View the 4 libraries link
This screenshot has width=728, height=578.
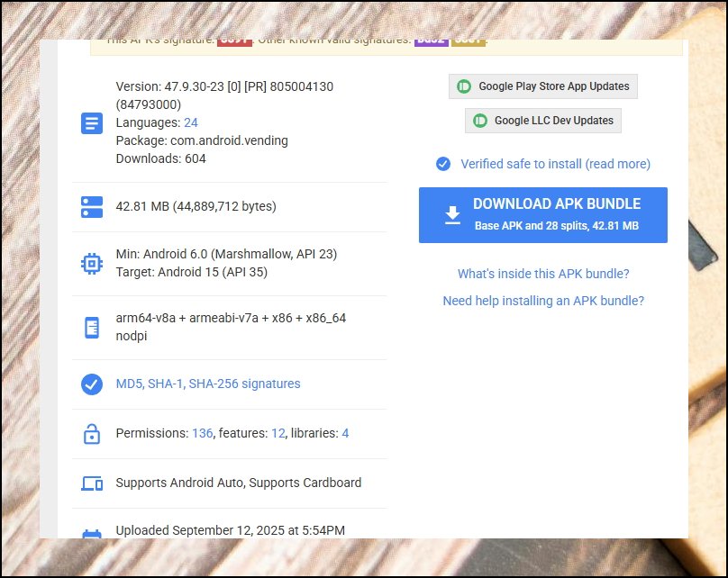[345, 433]
